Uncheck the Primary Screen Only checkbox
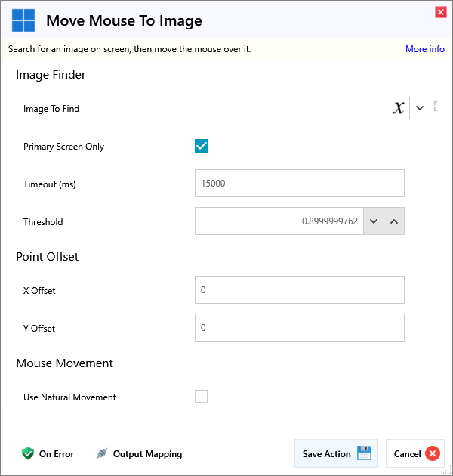This screenshot has height=476, width=453. (202, 146)
